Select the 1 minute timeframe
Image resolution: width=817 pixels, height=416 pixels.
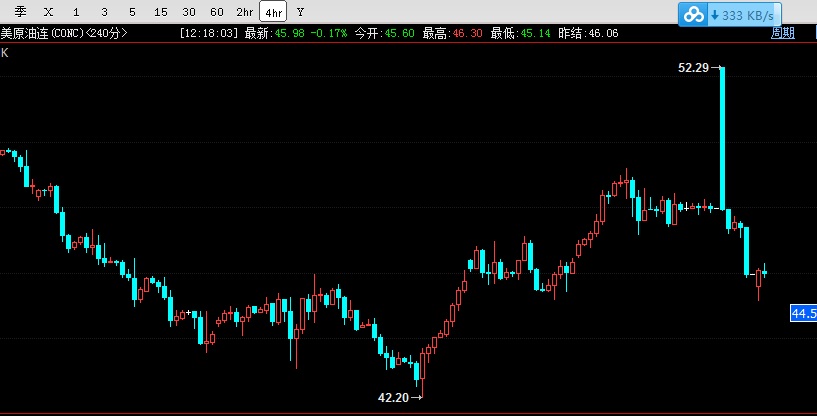77,12
